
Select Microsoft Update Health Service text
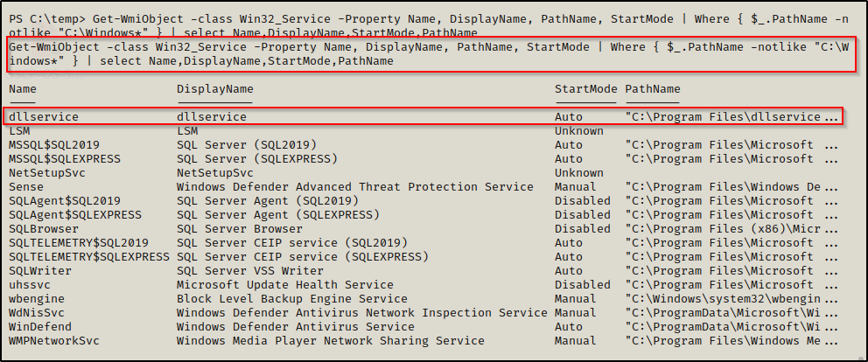(x=285, y=285)
